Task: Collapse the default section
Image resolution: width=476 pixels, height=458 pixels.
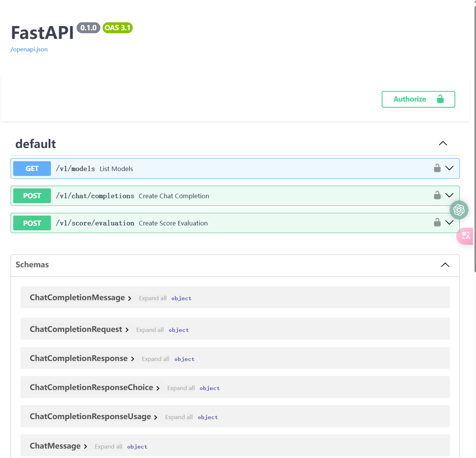Action: (x=443, y=143)
